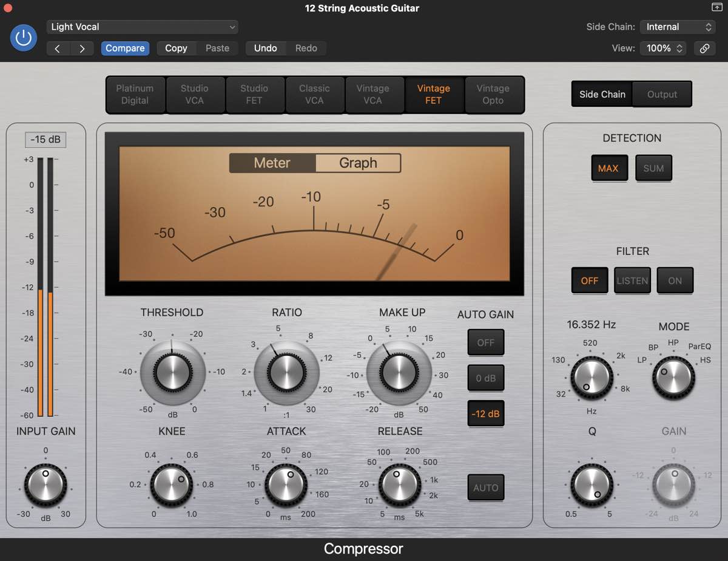Click the filter Mode selector knob
Image resolution: width=728 pixels, height=561 pixels.
pyautogui.click(x=673, y=378)
